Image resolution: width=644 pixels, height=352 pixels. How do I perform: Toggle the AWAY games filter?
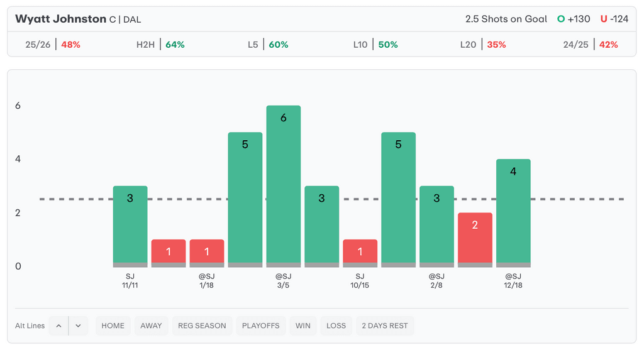click(151, 326)
